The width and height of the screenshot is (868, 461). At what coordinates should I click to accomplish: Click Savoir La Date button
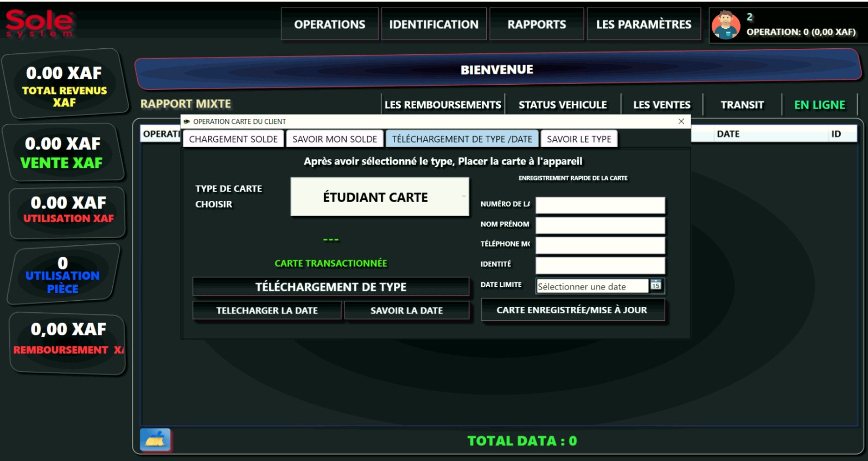(x=406, y=311)
